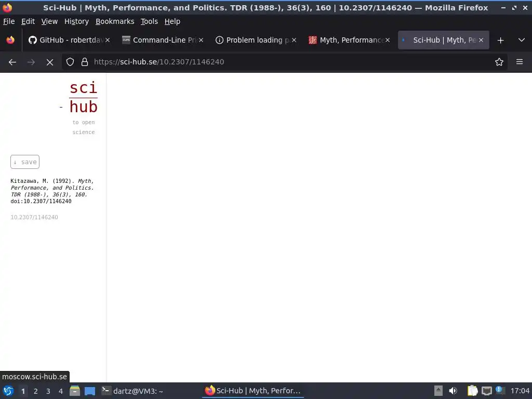Open the Firefox hamburger application menu
The image size is (532, 399).
[520, 62]
